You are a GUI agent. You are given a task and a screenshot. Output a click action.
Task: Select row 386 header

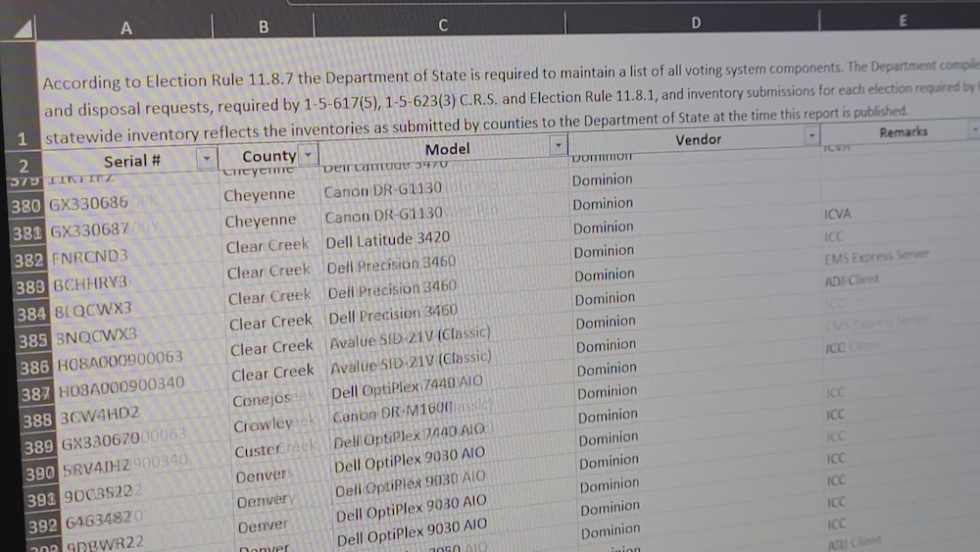(35, 368)
